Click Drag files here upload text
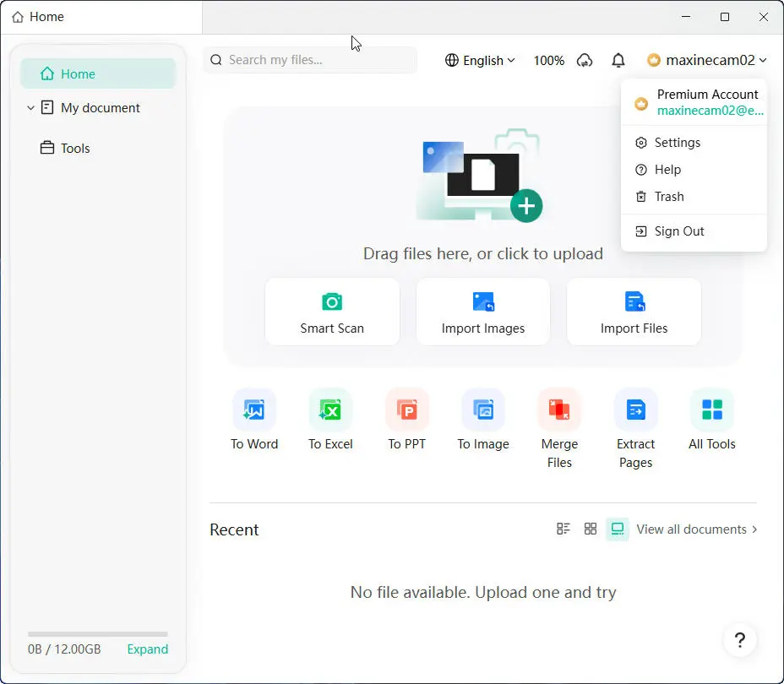Image resolution: width=784 pixels, height=684 pixels. (483, 253)
